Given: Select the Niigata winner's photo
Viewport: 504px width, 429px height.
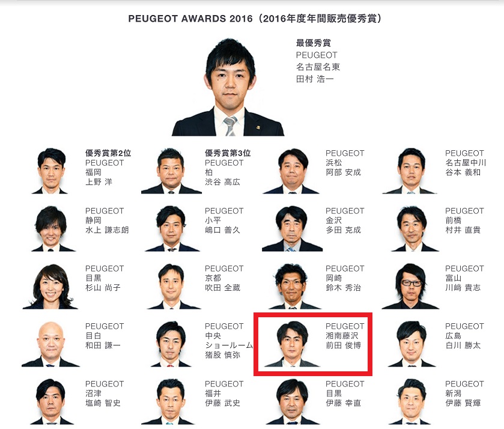Looking at the screenshot, I should coord(411,402).
